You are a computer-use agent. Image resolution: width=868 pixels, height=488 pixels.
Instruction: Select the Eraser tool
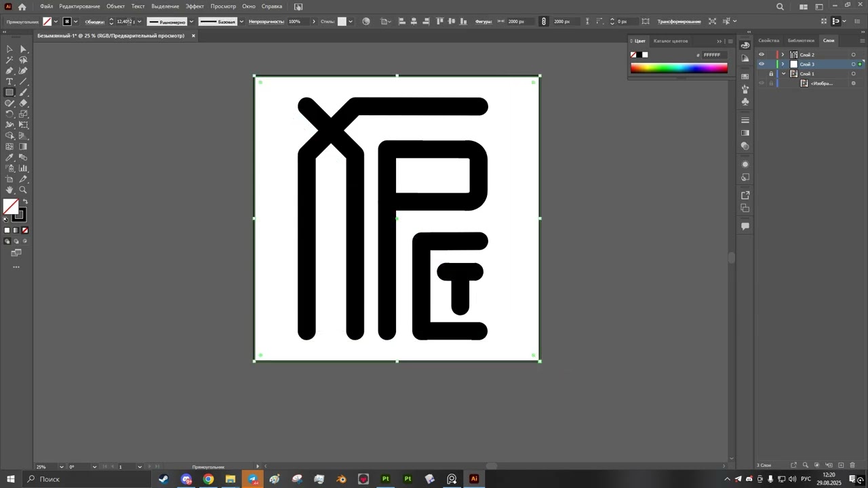[x=23, y=103]
